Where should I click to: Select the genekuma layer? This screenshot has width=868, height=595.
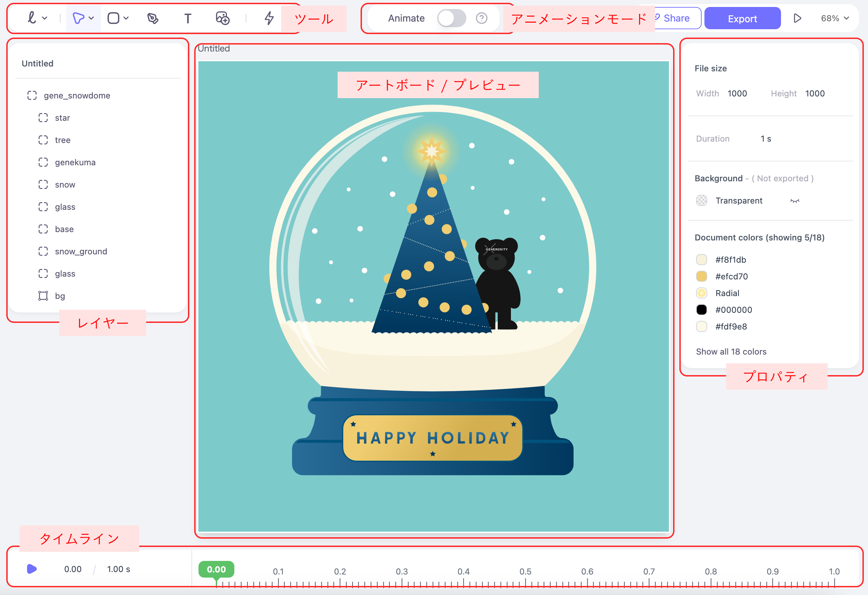coord(75,162)
